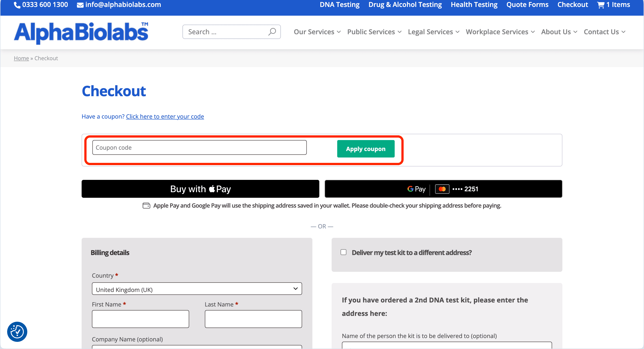Screen dimensions: 644x349
Task: Focus the Search field
Action: (x=231, y=32)
